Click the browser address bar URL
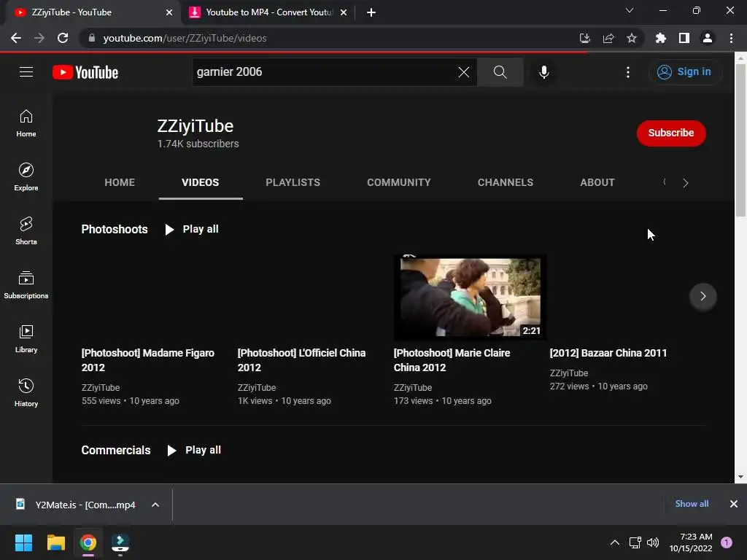This screenshot has height=560, width=747. [185, 38]
